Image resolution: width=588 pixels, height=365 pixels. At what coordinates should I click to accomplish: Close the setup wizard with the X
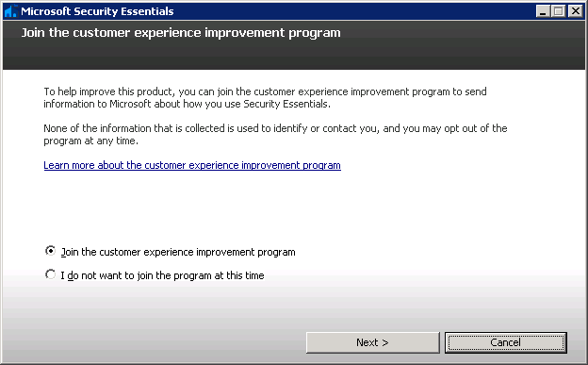click(x=575, y=11)
